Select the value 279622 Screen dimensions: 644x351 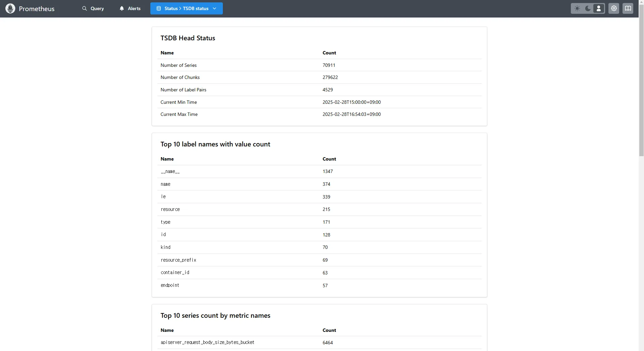[x=330, y=77]
